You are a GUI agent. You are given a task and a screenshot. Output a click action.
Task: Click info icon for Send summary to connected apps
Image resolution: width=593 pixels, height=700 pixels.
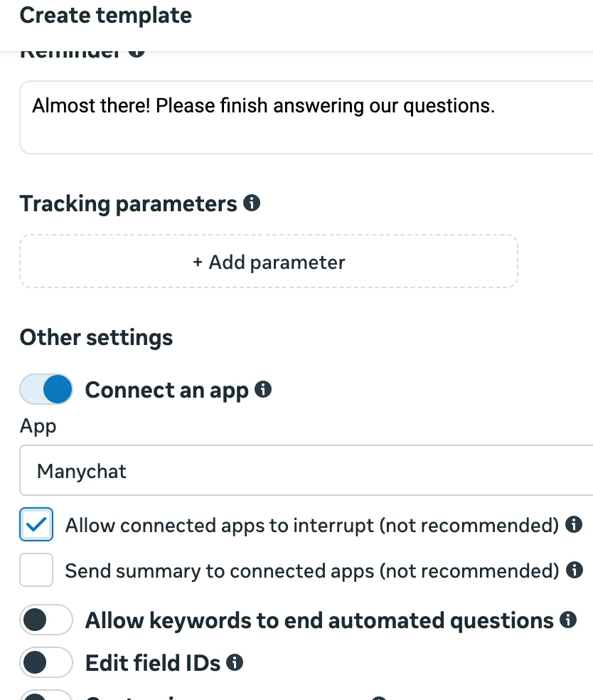pyautogui.click(x=574, y=570)
